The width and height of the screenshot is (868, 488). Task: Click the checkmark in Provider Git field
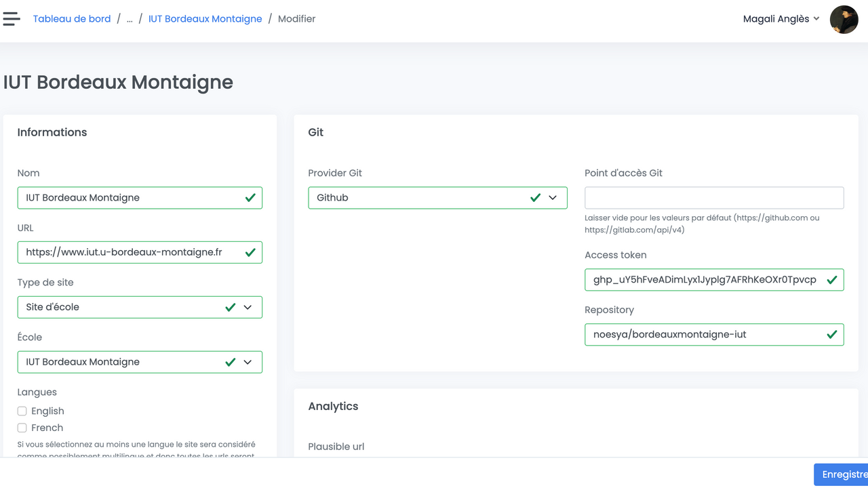coord(535,198)
